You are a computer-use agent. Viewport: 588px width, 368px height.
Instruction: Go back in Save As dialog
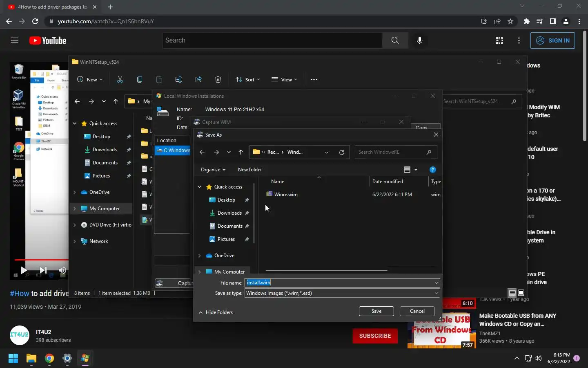[202, 152]
